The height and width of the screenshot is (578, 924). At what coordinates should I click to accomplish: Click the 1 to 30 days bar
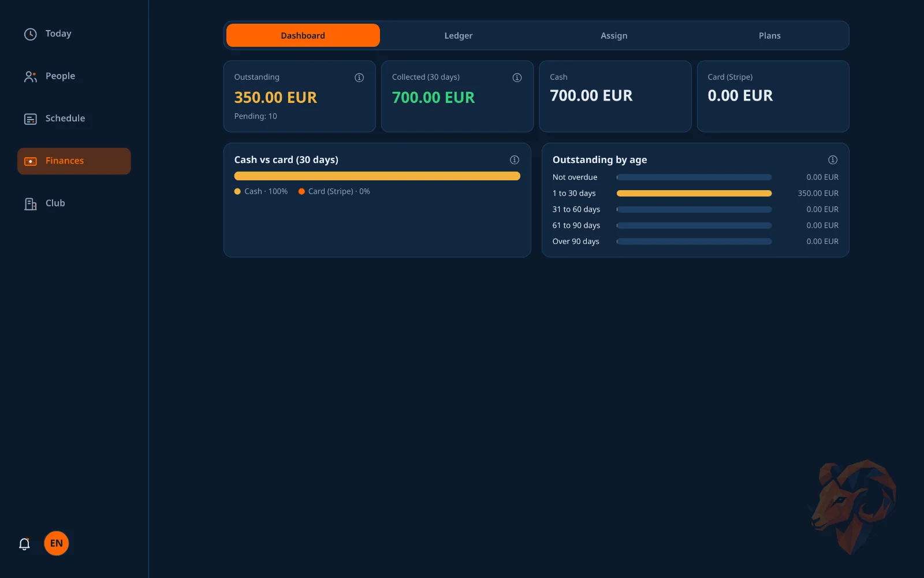pos(694,193)
